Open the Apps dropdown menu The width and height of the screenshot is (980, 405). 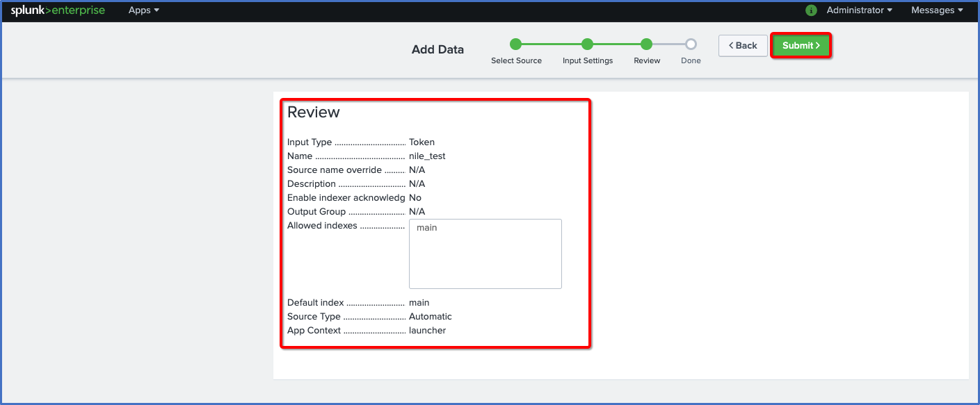(143, 10)
